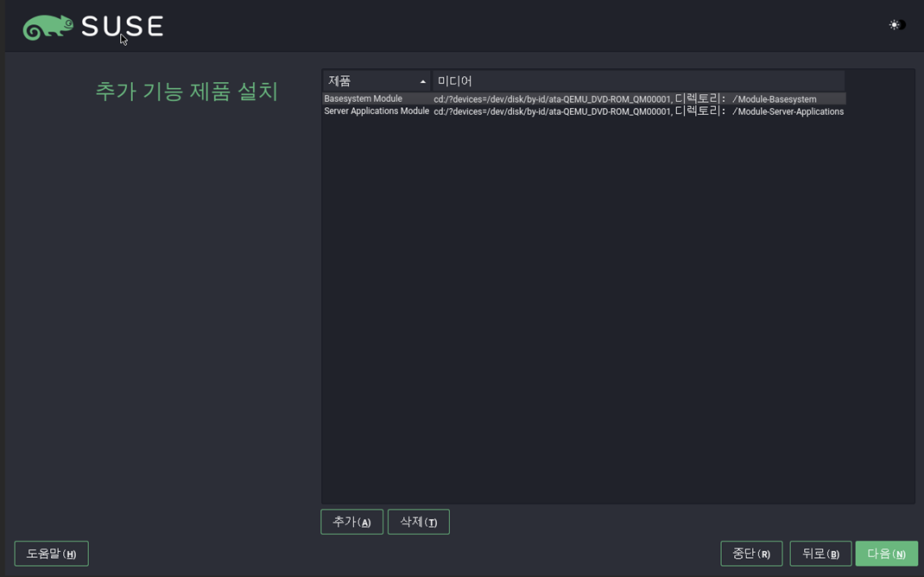Click the 추가 (Add) button

tap(351, 521)
